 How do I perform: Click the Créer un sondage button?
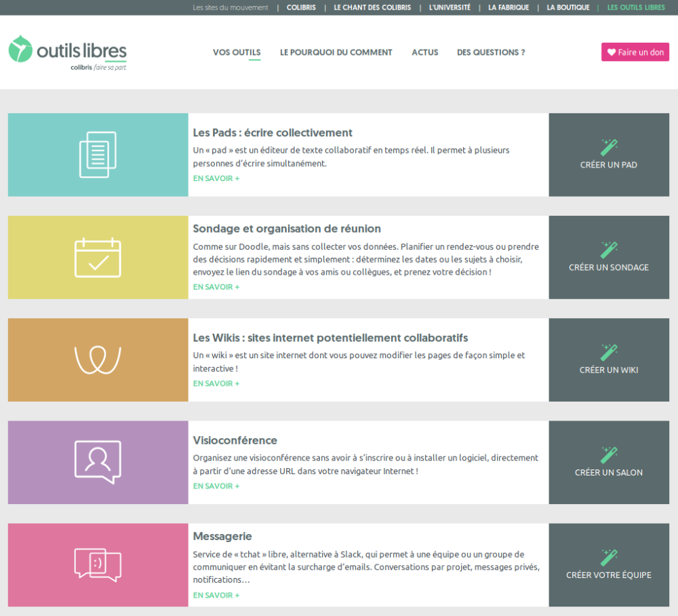(609, 257)
